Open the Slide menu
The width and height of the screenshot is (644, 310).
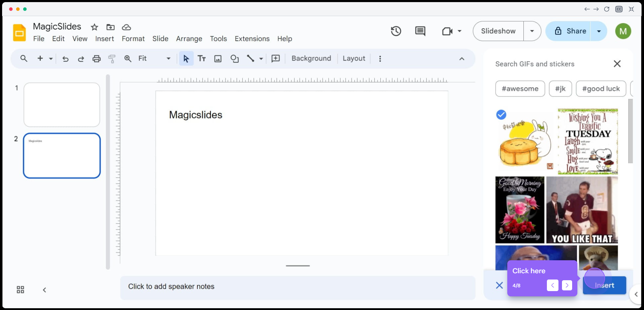pyautogui.click(x=160, y=39)
